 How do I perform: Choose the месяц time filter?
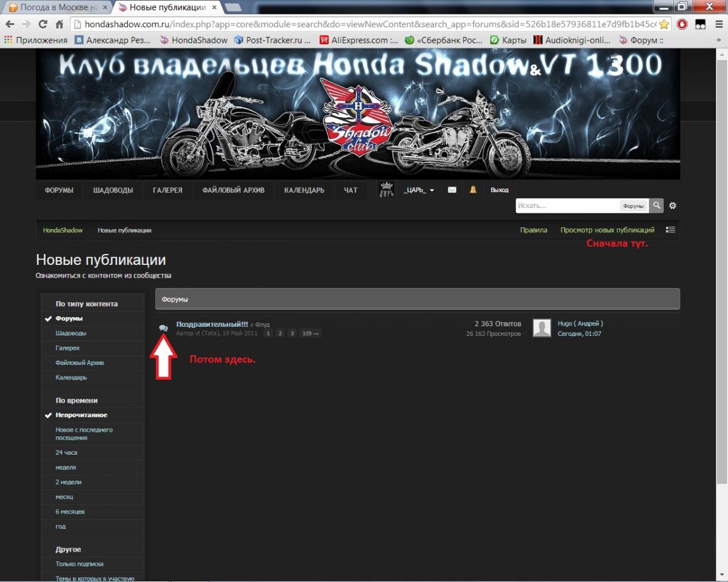click(64, 497)
